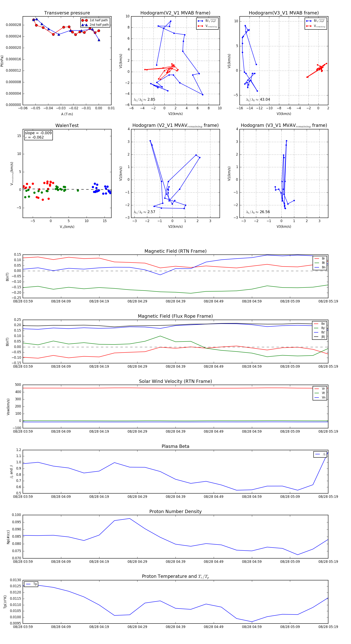Click the "Transverse pressure" plot title
351x644 pixels.
[67, 13]
